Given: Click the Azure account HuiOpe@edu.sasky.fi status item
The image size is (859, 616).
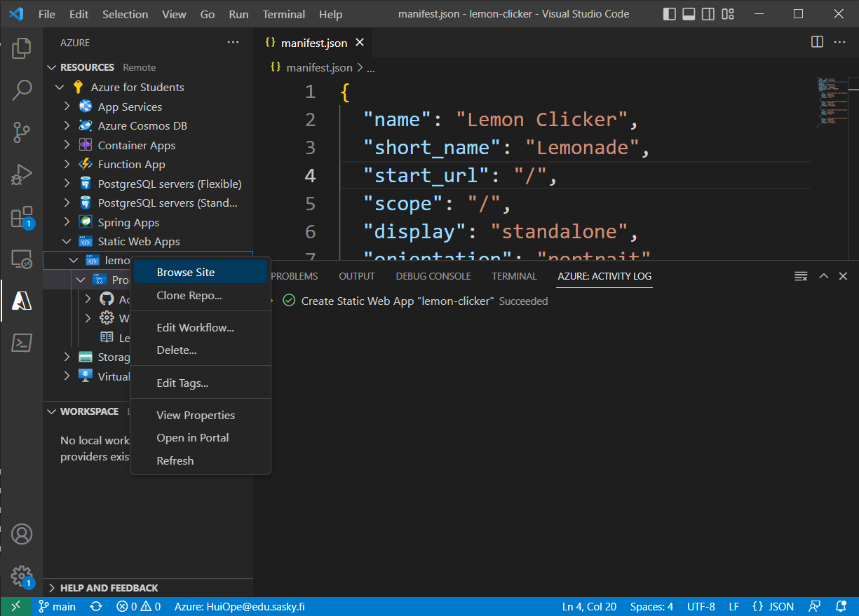Looking at the screenshot, I should (239, 607).
